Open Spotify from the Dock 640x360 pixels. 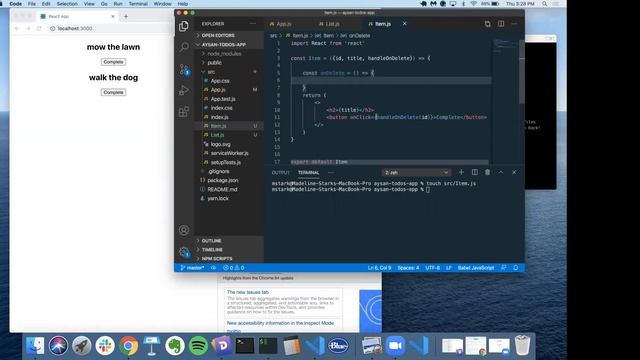[x=198, y=346]
